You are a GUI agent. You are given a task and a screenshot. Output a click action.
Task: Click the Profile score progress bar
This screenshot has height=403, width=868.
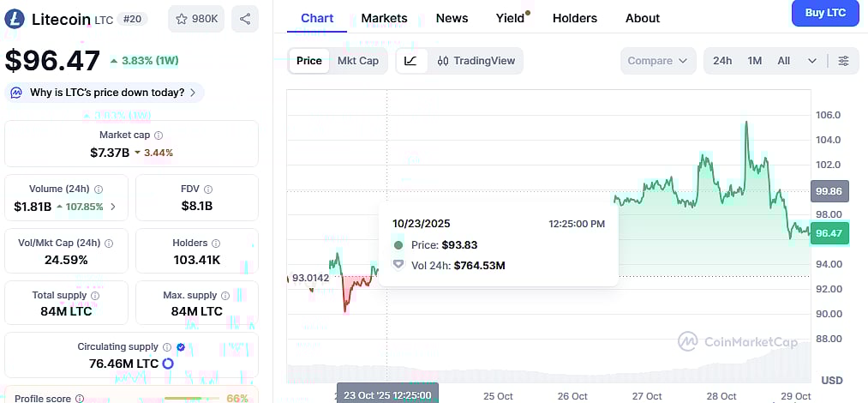191,398
